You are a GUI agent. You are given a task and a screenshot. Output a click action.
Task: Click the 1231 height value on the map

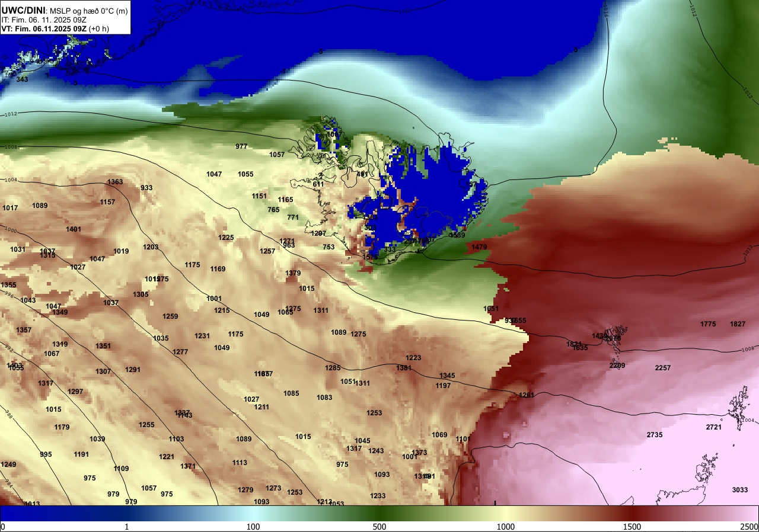202,336
